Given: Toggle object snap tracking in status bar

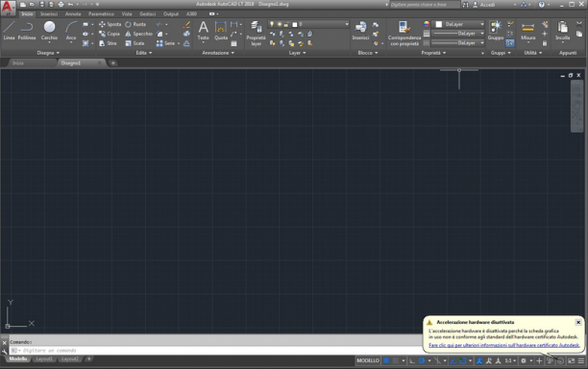Looking at the screenshot, I should [453, 360].
